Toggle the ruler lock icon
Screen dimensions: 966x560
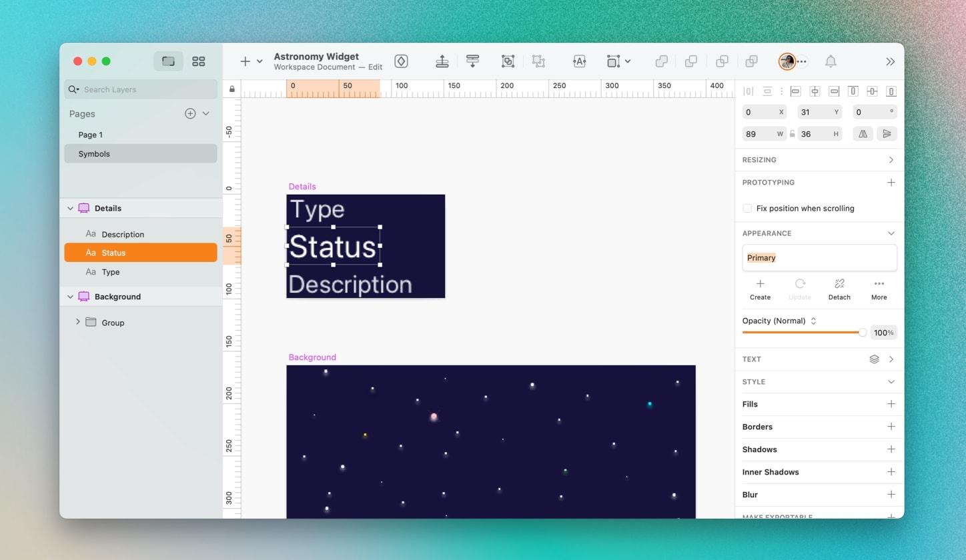click(232, 89)
